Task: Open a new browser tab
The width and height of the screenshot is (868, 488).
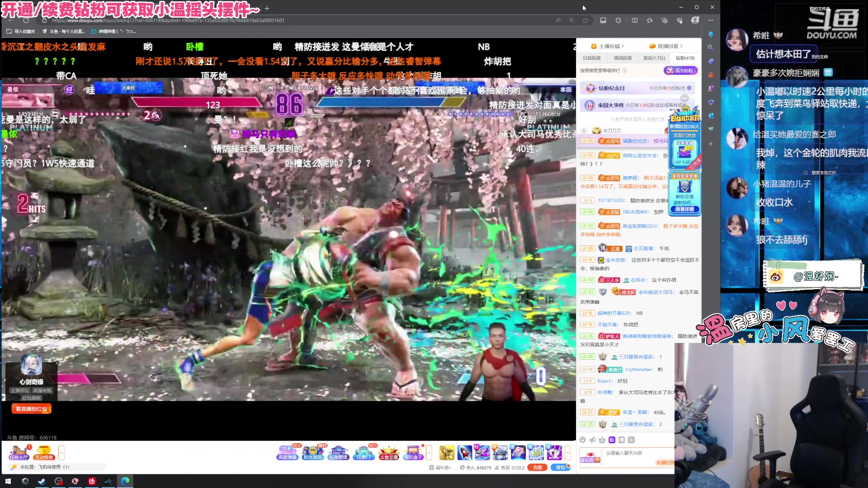Action: tap(267, 8)
